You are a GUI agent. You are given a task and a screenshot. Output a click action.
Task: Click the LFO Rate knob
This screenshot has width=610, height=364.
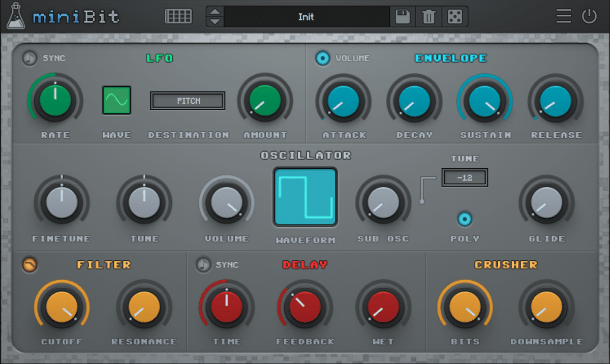tap(55, 100)
